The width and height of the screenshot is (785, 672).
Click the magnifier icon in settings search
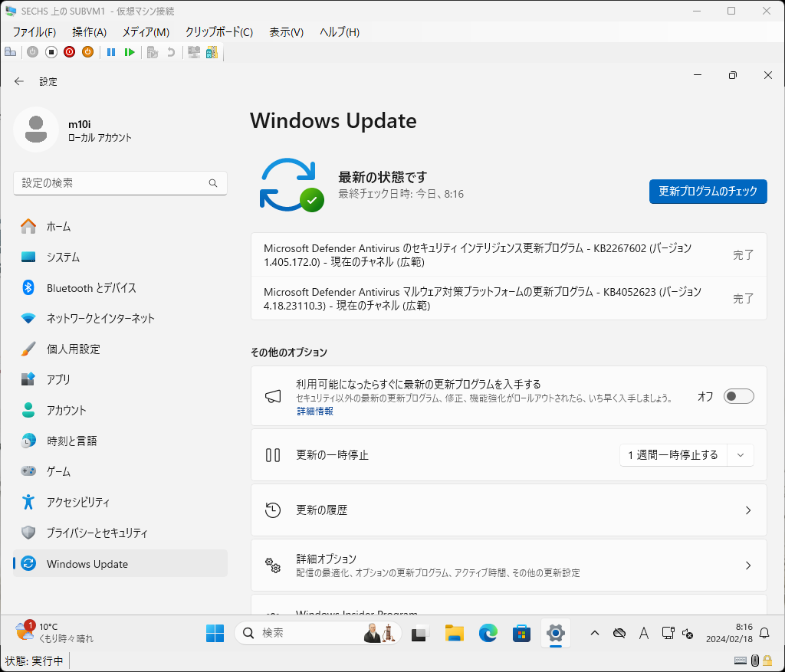[x=213, y=183]
